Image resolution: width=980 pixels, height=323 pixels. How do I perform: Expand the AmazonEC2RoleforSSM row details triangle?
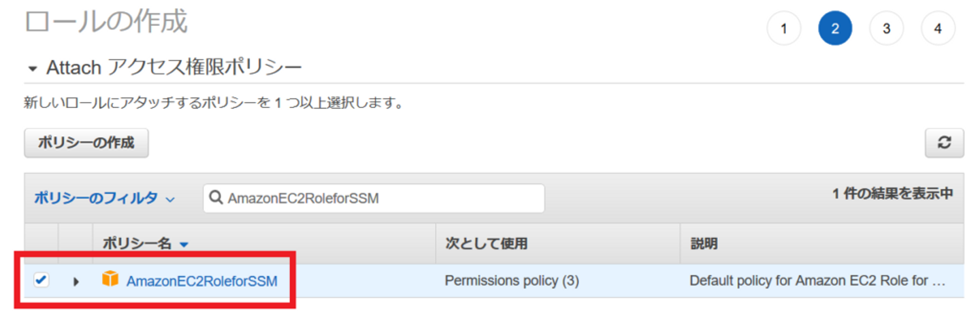coord(76,280)
